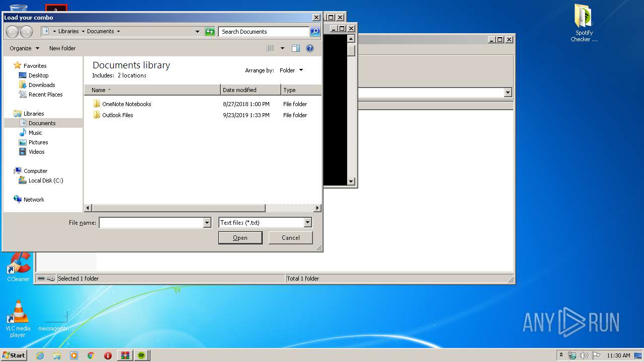Screen dimensions: 644x362
Task: Open the CCleaner desktop shortcut
Action: tap(18, 267)
